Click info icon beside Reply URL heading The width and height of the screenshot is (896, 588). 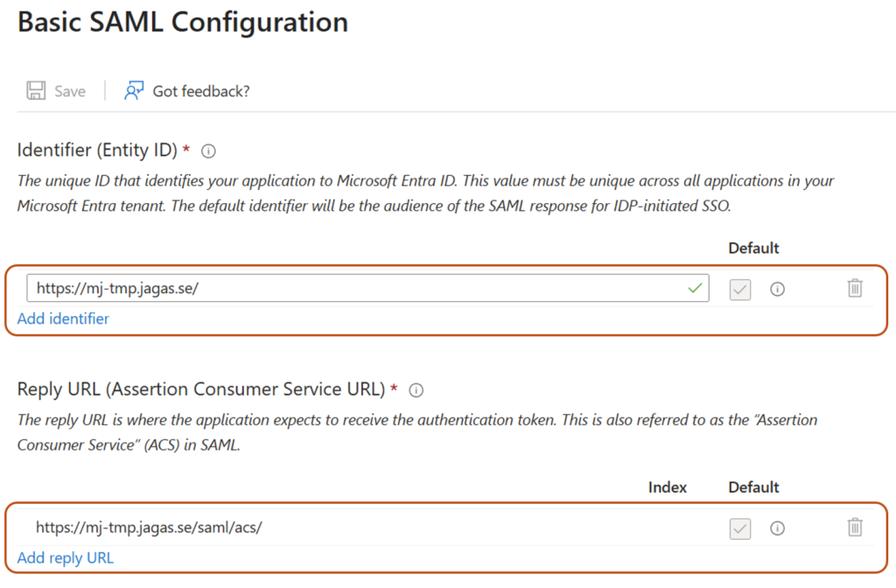click(x=416, y=389)
